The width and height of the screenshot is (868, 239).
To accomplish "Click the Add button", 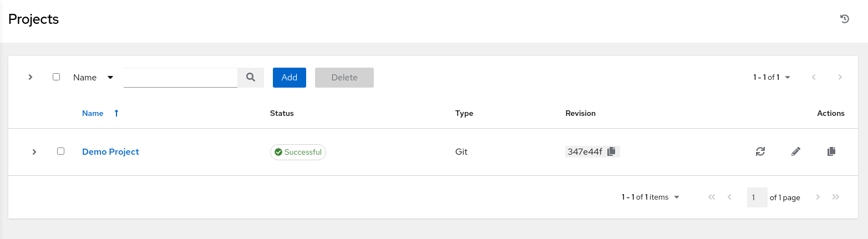I will coord(289,78).
